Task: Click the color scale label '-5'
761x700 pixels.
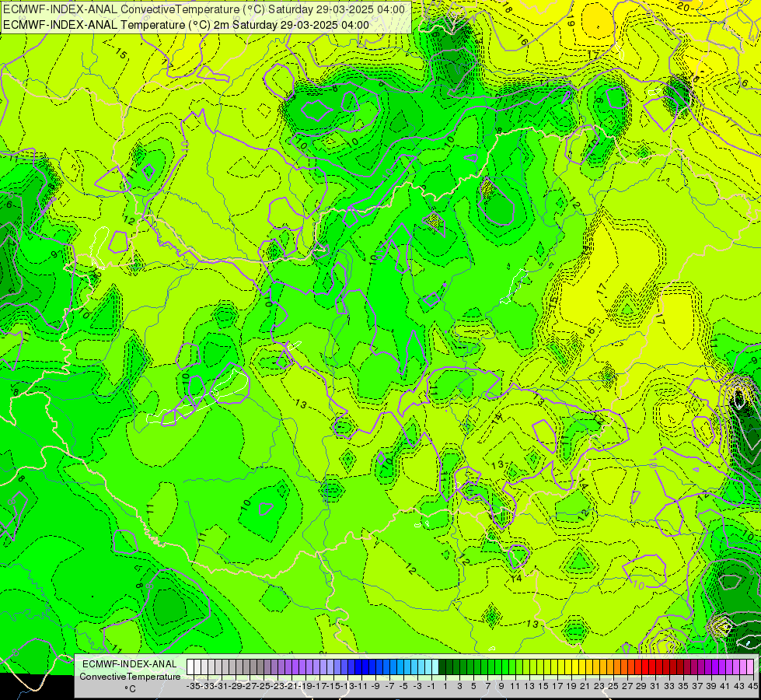Action: click(403, 686)
